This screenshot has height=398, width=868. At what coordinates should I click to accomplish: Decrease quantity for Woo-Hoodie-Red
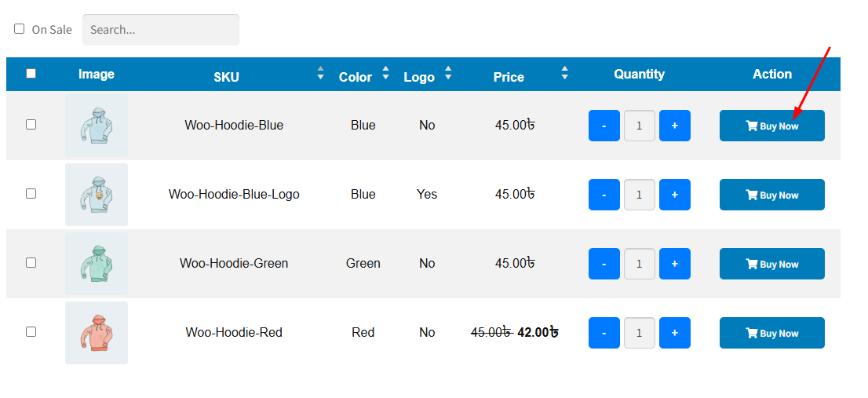(x=604, y=333)
